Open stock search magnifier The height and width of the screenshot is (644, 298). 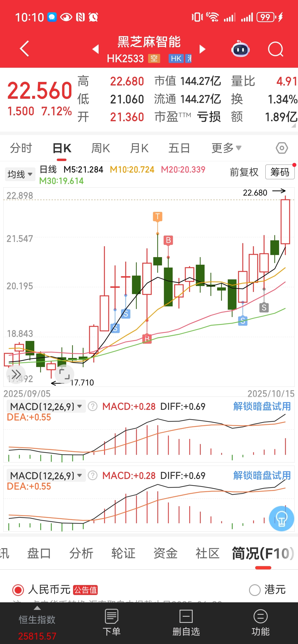pyautogui.click(x=276, y=49)
